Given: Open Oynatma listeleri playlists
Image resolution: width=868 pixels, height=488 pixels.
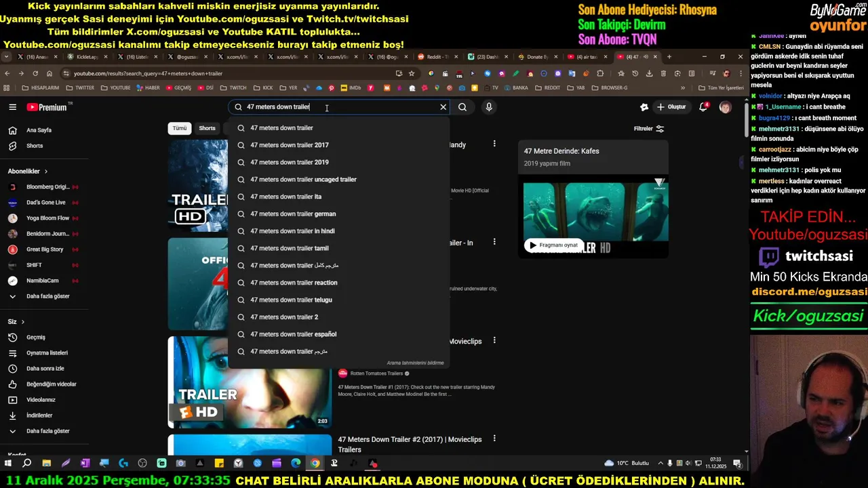Looking at the screenshot, I should (x=44, y=353).
